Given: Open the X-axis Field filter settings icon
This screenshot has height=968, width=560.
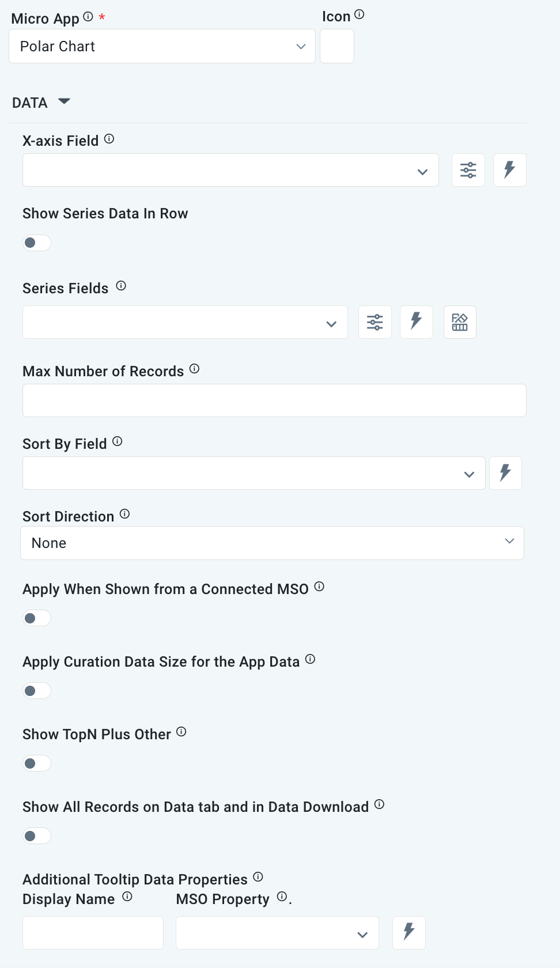Looking at the screenshot, I should tap(468, 170).
